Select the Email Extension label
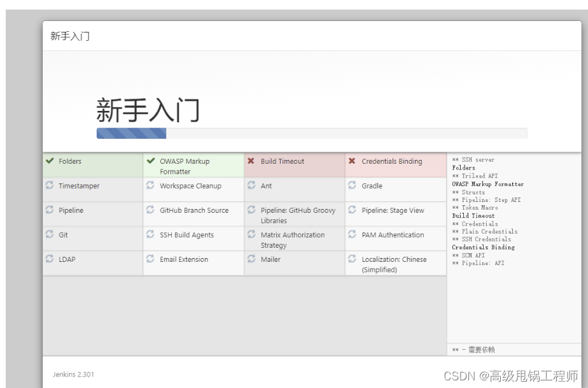Image resolution: width=588 pixels, height=388 pixels. click(x=184, y=259)
